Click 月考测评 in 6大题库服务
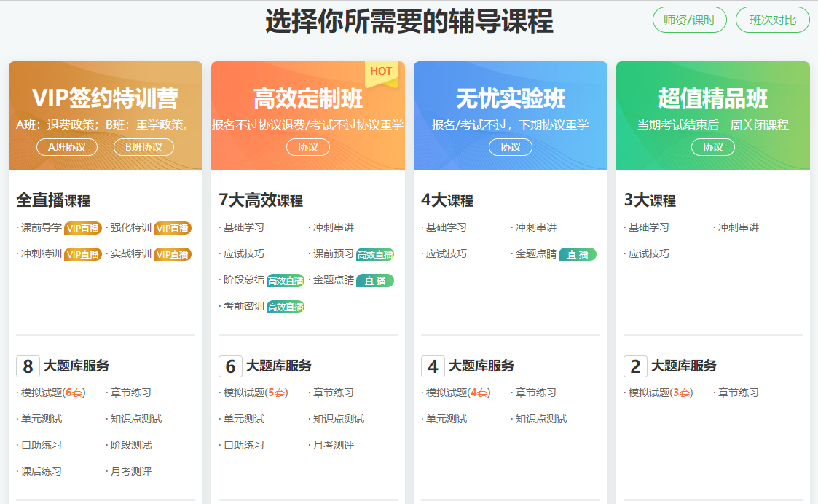 pos(334,445)
